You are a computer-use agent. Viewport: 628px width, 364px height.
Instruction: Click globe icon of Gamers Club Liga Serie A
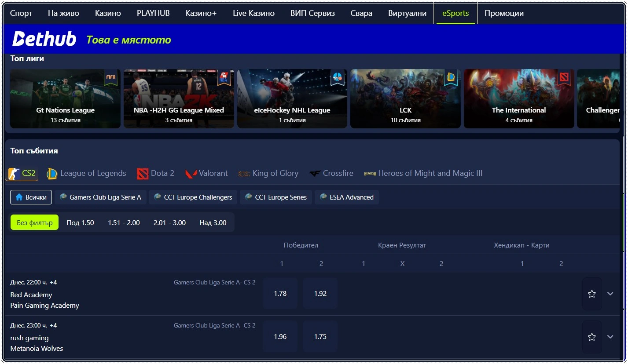(x=63, y=197)
